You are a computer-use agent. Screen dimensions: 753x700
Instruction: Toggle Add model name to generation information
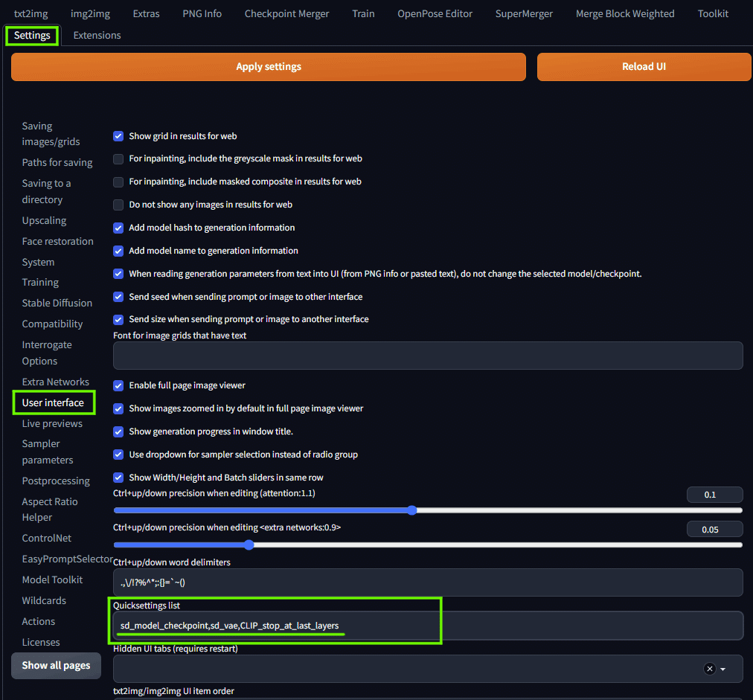118,251
